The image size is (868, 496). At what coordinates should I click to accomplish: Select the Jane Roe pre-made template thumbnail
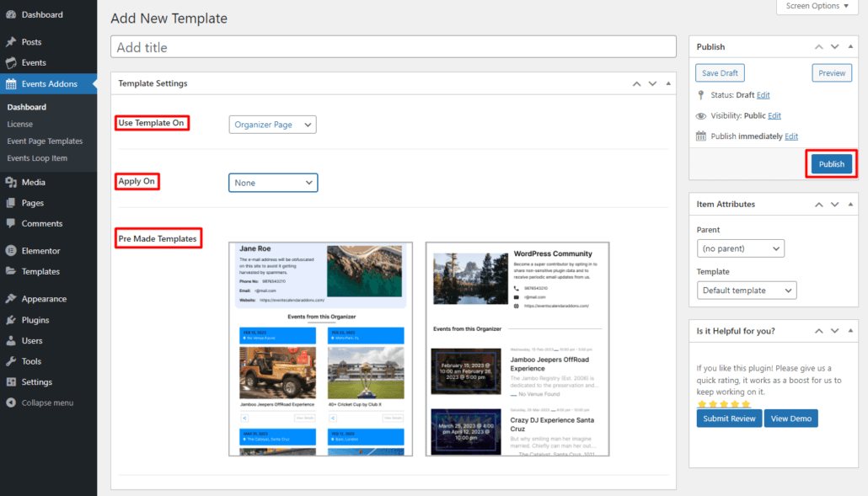pos(320,349)
